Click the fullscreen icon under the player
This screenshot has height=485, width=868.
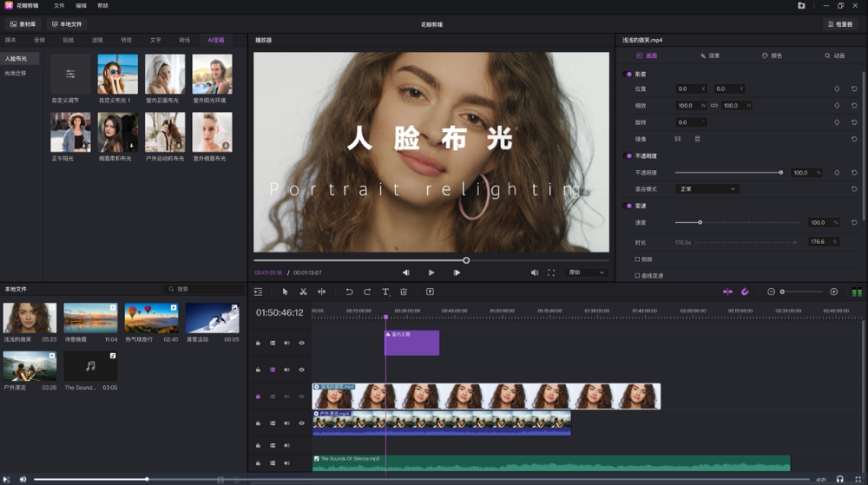point(550,272)
